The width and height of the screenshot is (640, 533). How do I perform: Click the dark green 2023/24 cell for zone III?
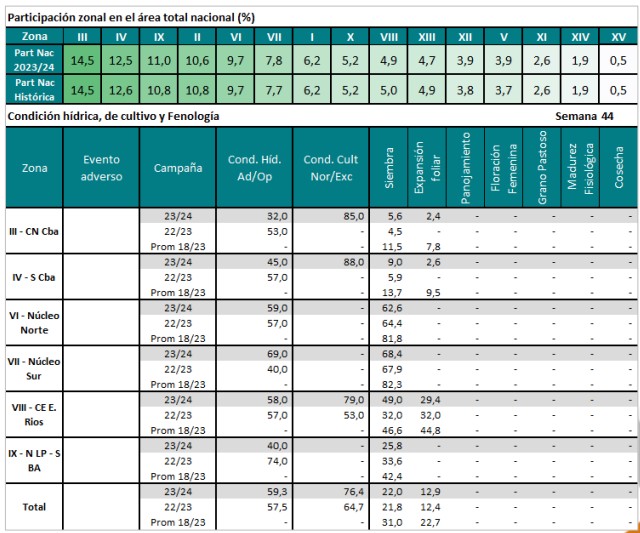tap(83, 60)
